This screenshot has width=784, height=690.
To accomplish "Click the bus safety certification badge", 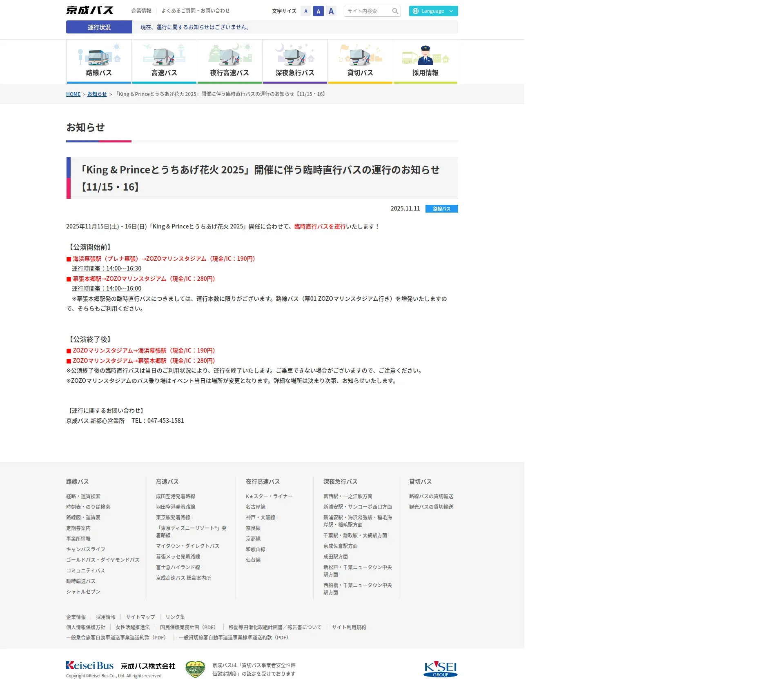I will tap(195, 669).
